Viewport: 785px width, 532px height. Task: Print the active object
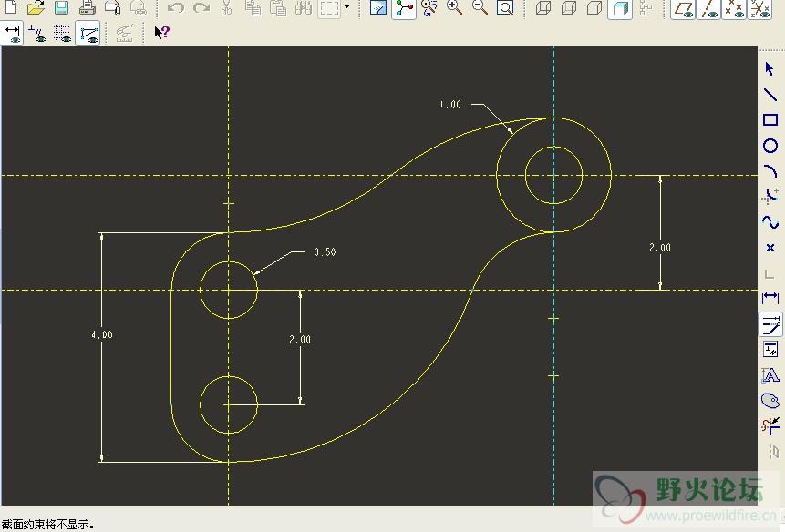88,7
